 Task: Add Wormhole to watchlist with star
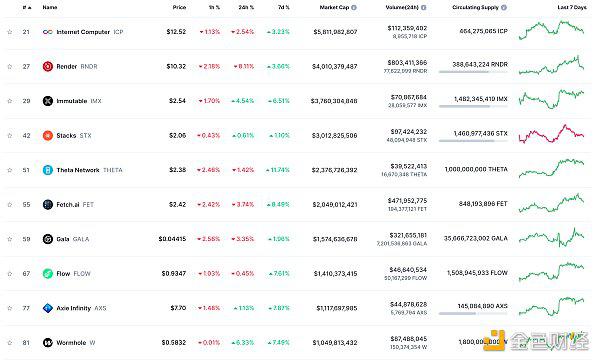10,343
